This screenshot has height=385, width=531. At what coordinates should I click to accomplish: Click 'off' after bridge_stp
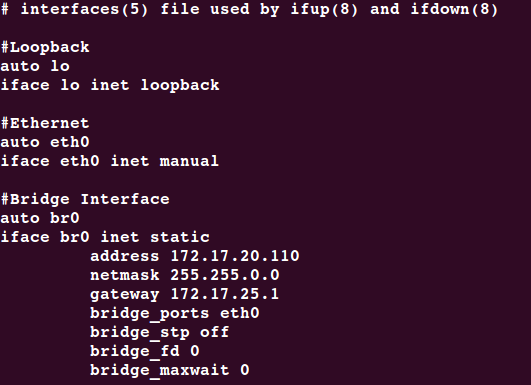click(x=215, y=331)
